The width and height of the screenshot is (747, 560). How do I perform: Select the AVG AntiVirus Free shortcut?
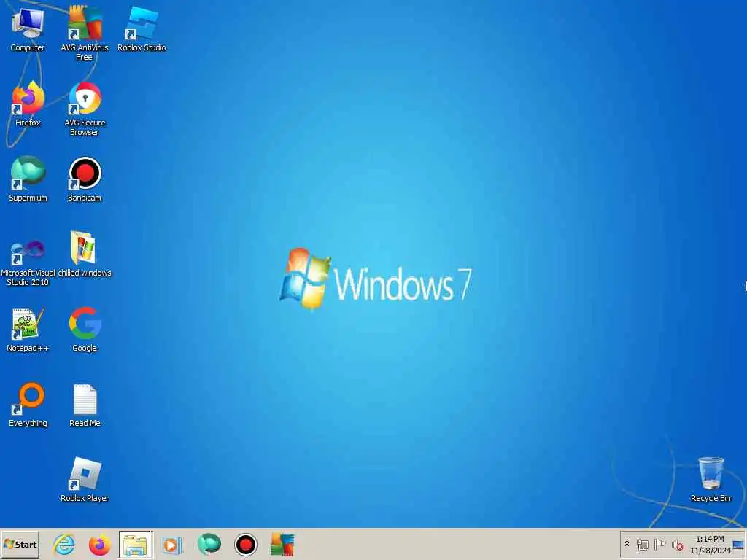[85, 34]
